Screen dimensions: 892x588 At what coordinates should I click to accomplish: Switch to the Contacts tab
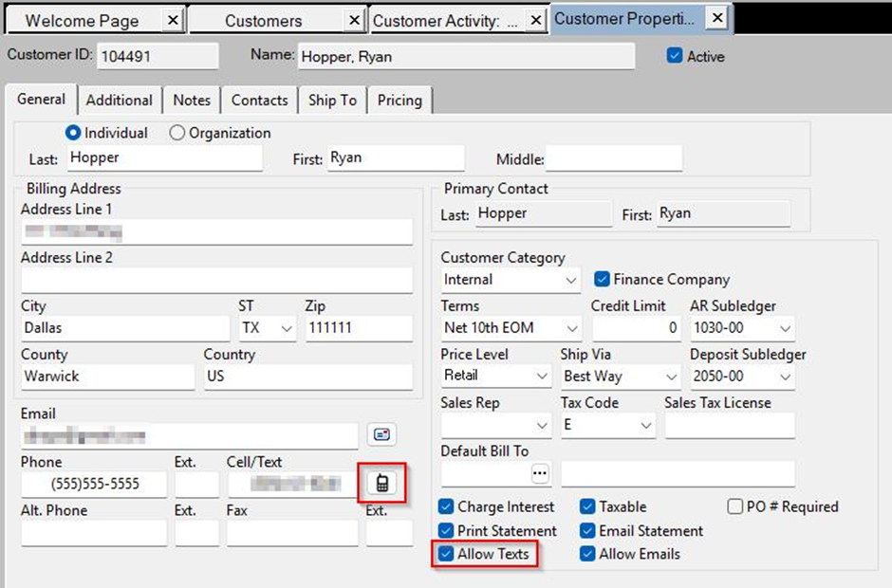(x=259, y=100)
